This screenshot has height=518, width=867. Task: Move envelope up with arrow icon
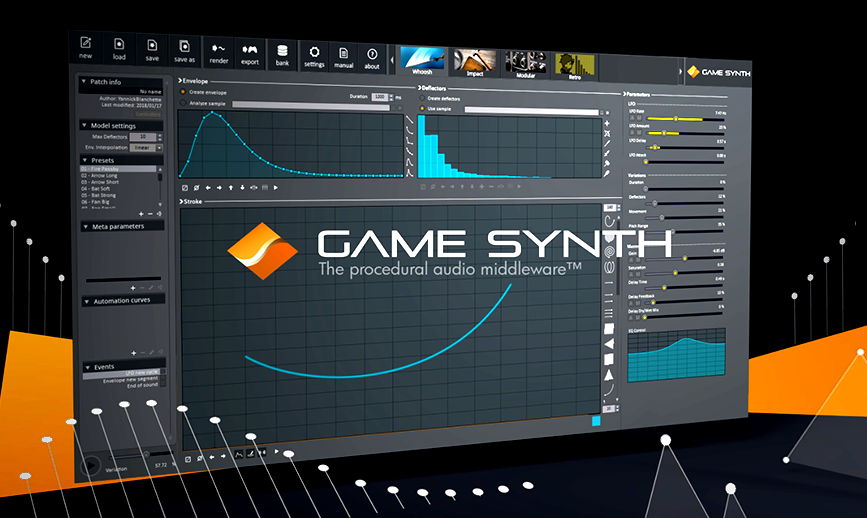click(x=231, y=188)
